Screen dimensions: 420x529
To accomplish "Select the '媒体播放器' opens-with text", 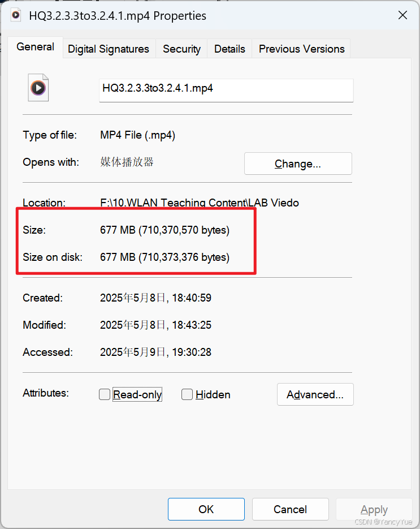I will tap(127, 162).
